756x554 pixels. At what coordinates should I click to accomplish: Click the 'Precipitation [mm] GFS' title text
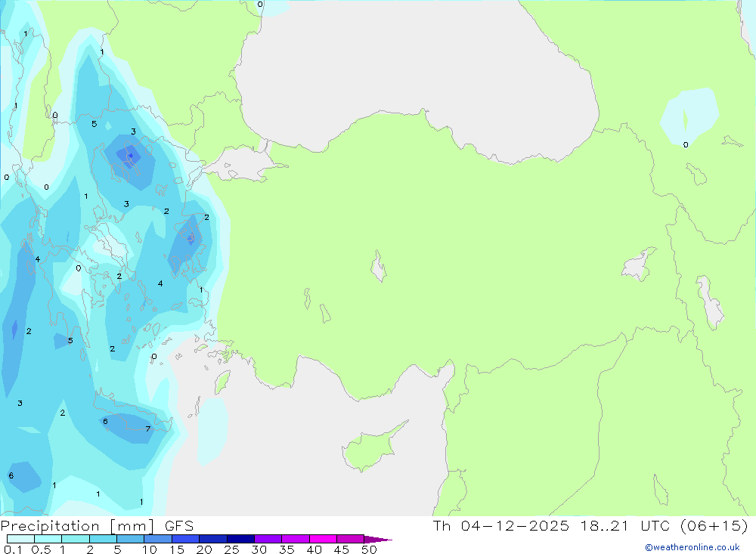(97, 525)
